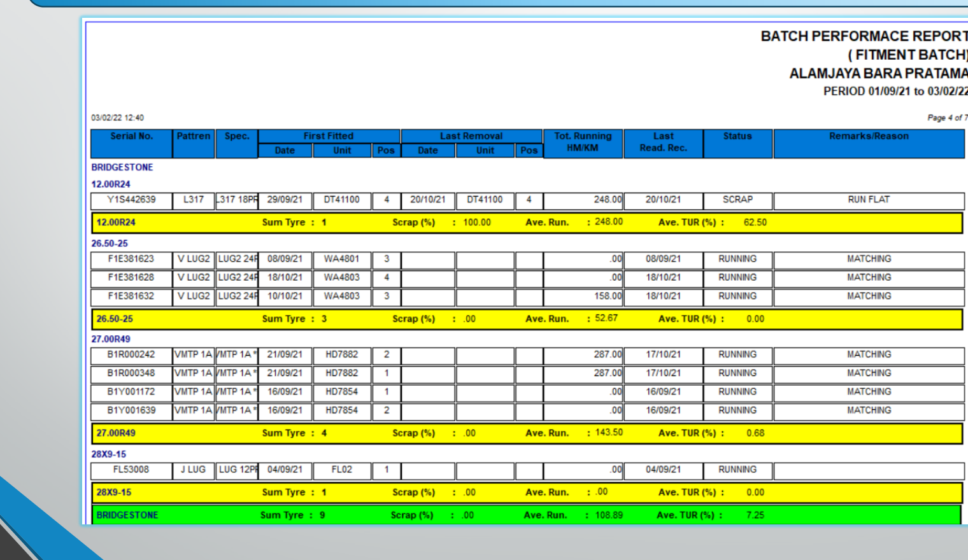The image size is (968, 560).
Task: Click serial number "F1E381623"
Action: pos(131,259)
